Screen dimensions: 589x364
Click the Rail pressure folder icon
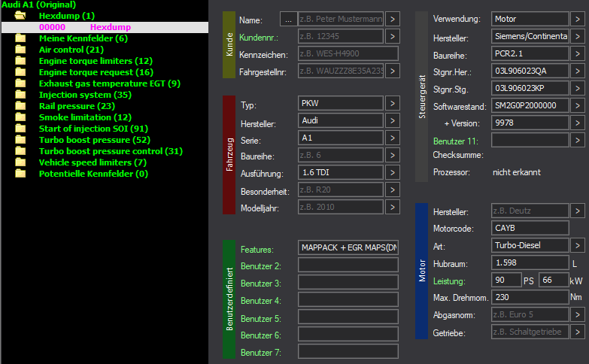20,106
